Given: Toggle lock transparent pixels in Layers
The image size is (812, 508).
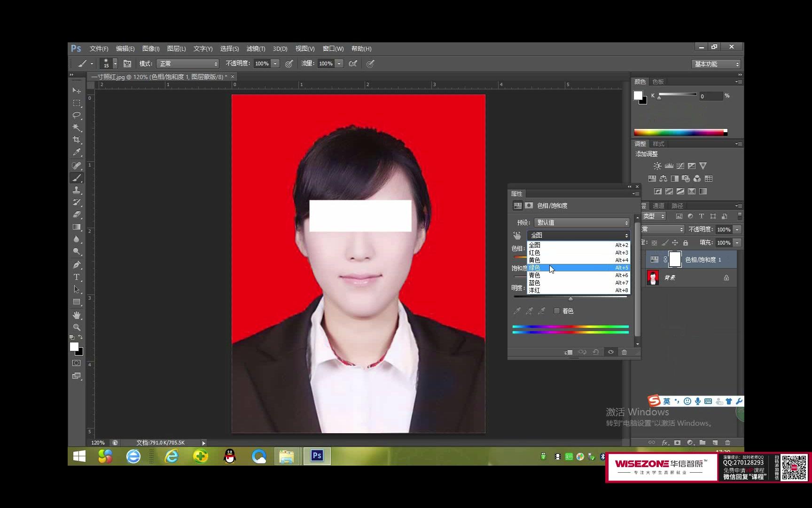Looking at the screenshot, I should click(654, 243).
